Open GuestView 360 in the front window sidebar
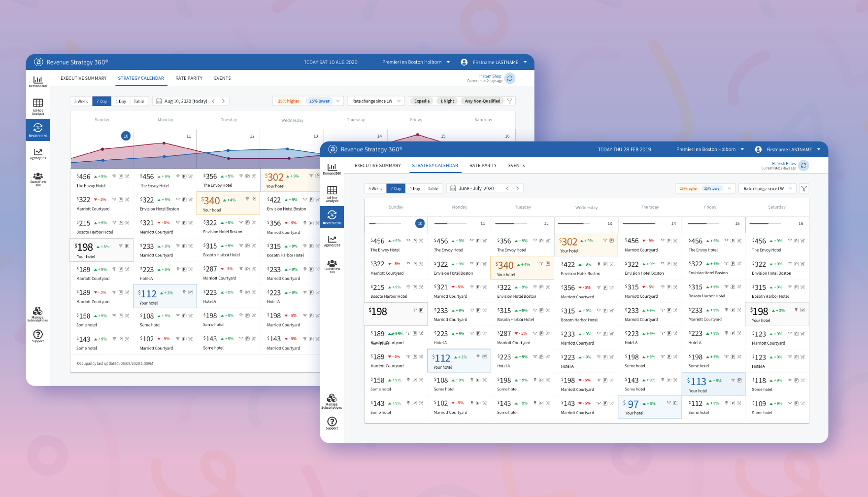Viewport: 868px width, 497px height. [332, 266]
